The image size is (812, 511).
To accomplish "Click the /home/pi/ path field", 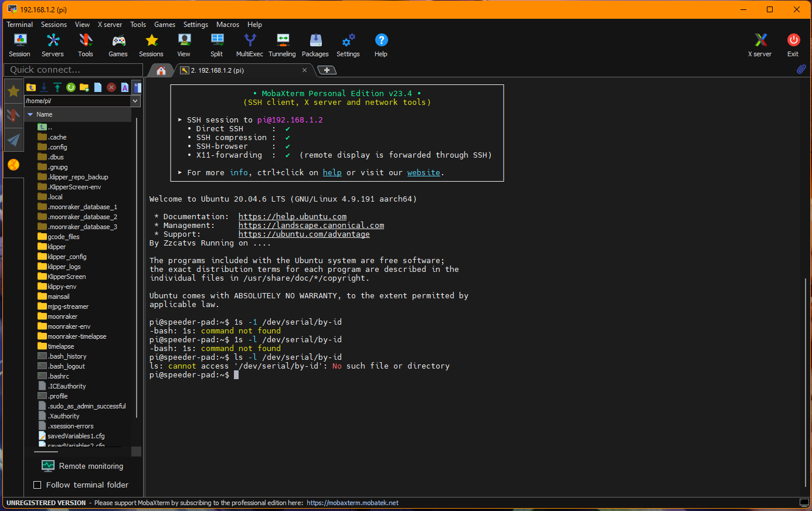I will pyautogui.click(x=77, y=101).
